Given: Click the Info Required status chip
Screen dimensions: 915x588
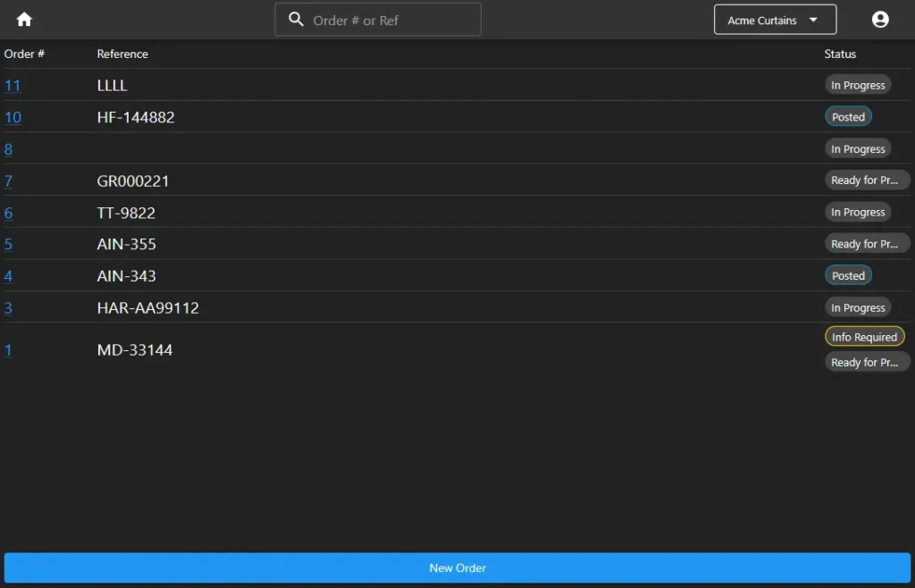Looking at the screenshot, I should click(865, 337).
